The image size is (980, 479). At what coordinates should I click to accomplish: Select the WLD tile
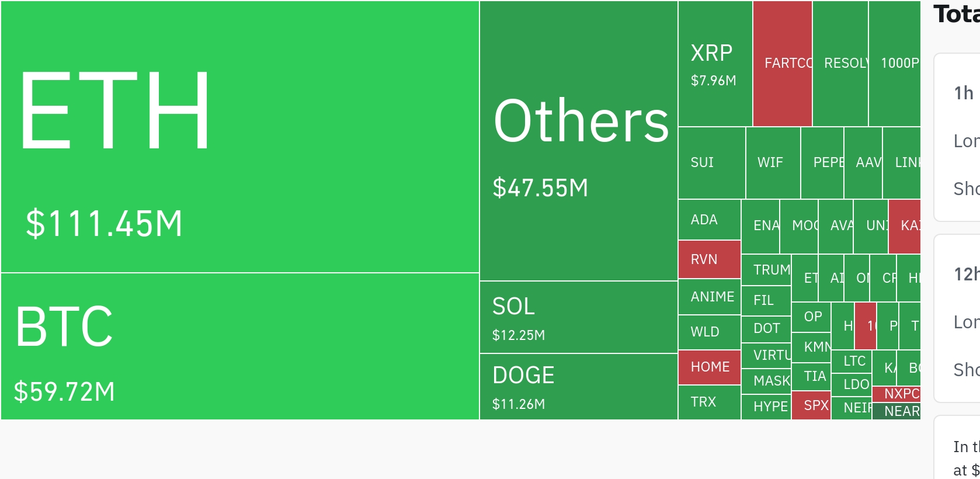(x=710, y=332)
